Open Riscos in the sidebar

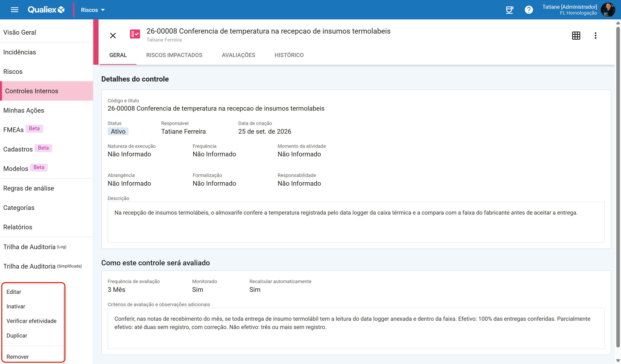(47, 72)
